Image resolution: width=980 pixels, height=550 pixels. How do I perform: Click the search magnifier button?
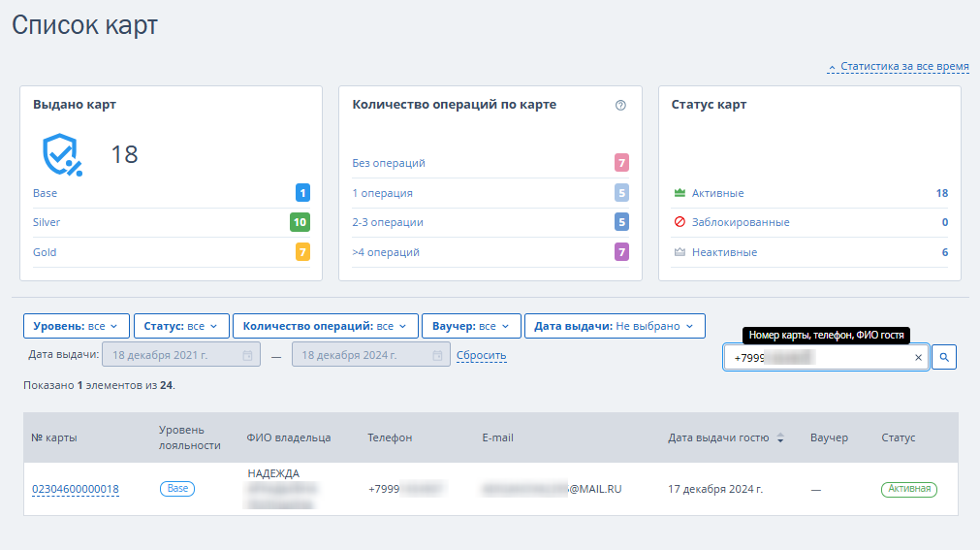[944, 357]
